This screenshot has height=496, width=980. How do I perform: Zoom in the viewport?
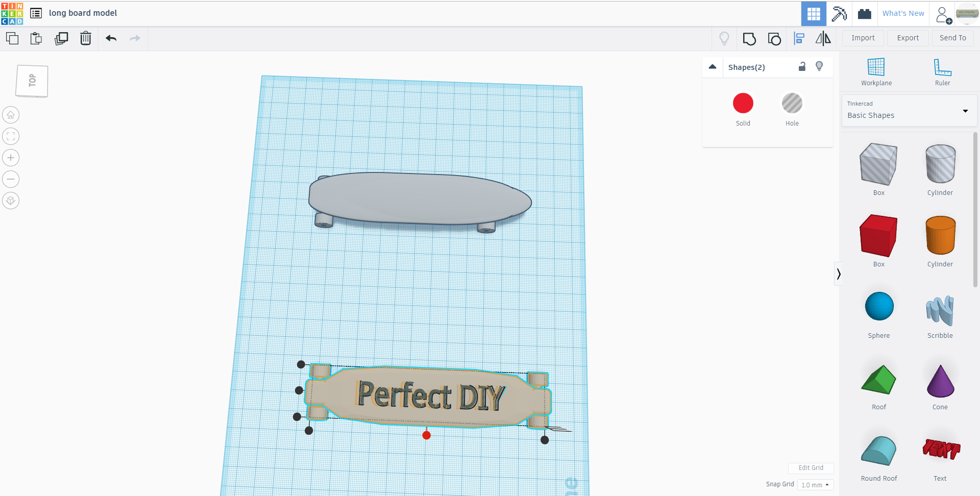tap(11, 158)
